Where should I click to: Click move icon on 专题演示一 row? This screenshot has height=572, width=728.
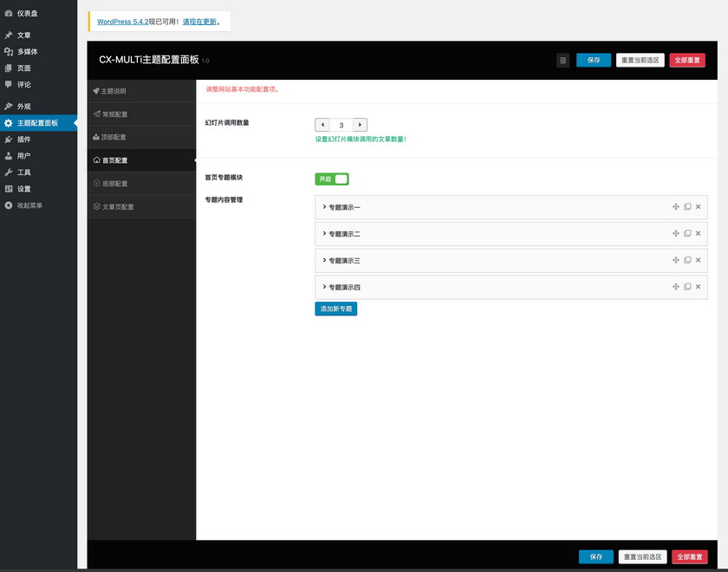(675, 207)
